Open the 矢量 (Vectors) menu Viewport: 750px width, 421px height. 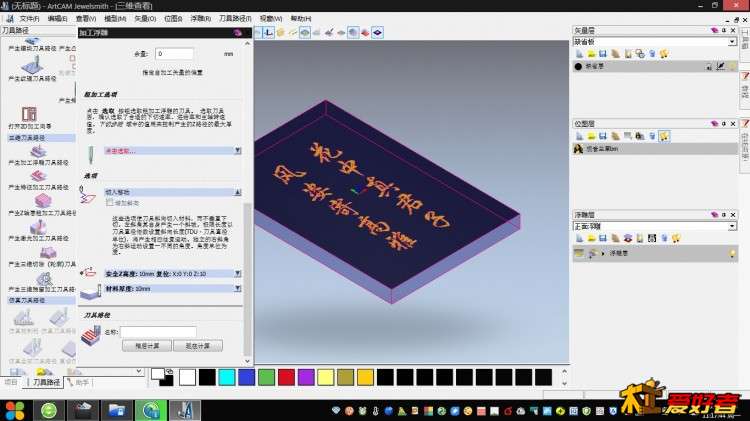[145, 19]
